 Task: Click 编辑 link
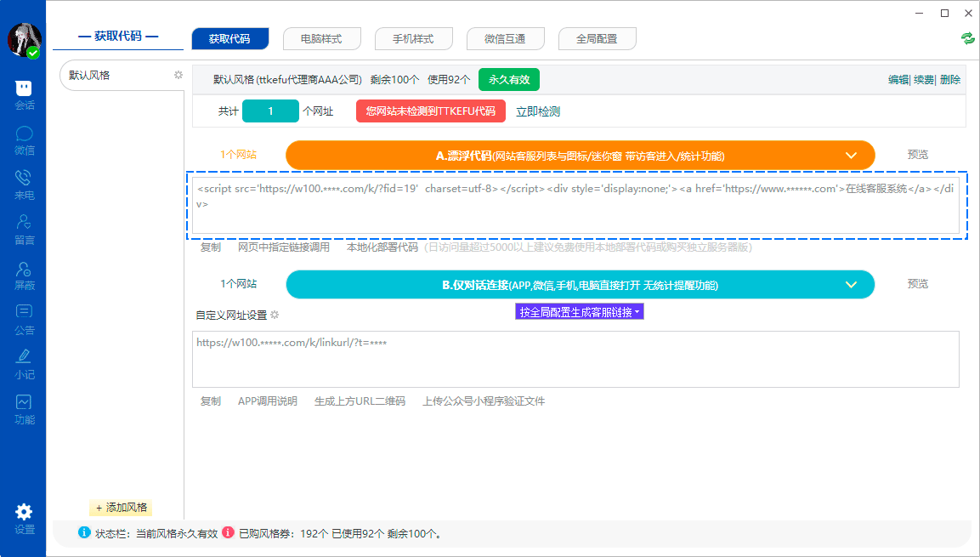pos(898,79)
